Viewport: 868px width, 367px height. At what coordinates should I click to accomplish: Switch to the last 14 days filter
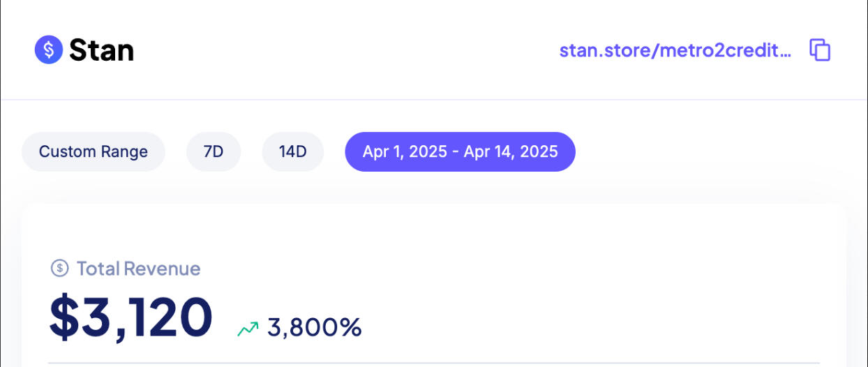tap(293, 151)
